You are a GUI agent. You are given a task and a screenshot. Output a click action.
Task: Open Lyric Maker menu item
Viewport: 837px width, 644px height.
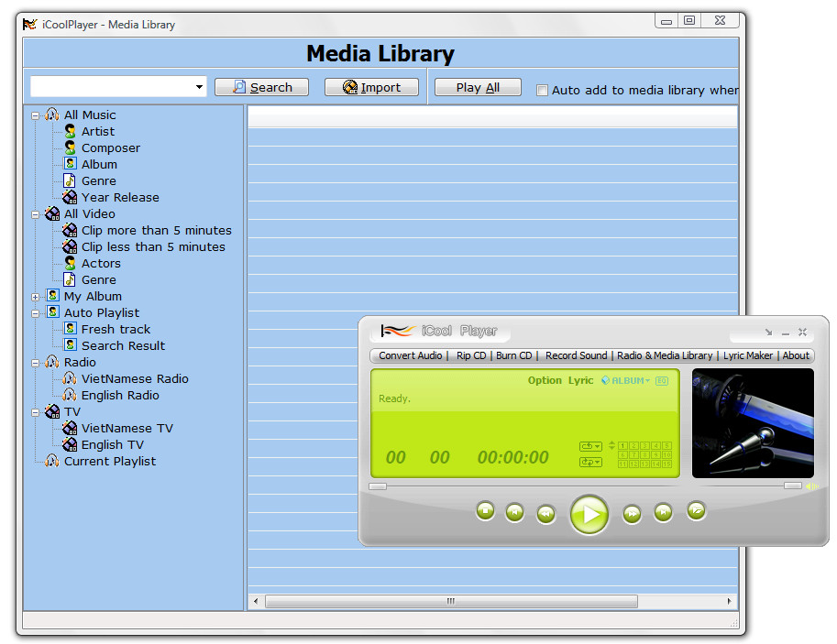[747, 355]
